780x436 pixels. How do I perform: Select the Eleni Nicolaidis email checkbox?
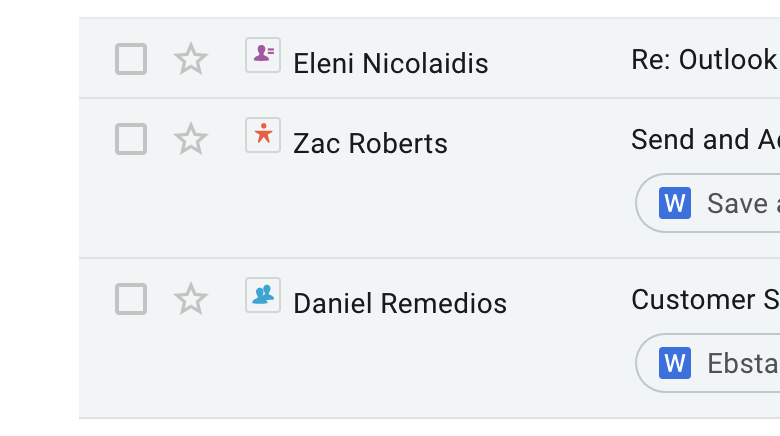click(131, 59)
